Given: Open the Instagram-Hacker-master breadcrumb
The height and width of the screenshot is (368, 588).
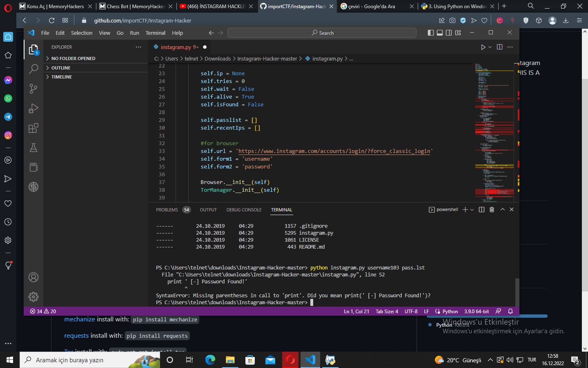Looking at the screenshot, I should tap(267, 59).
